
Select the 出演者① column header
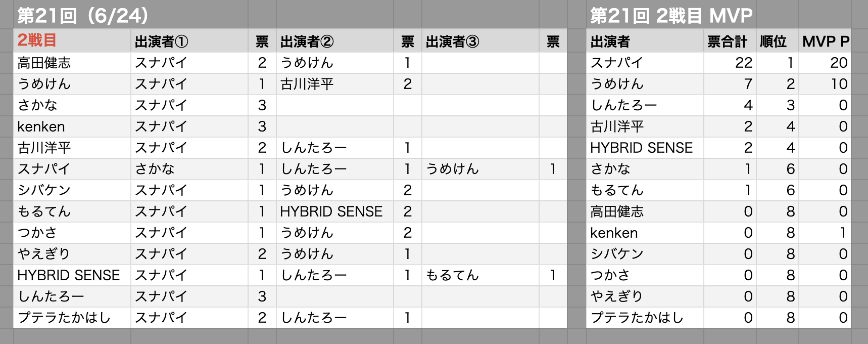[189, 40]
